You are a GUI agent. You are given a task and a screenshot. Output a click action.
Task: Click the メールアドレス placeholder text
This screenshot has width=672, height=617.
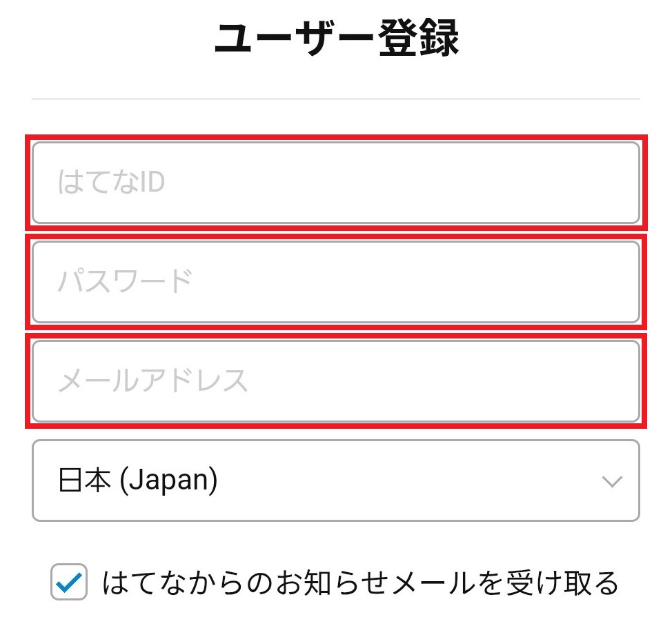[x=152, y=381]
